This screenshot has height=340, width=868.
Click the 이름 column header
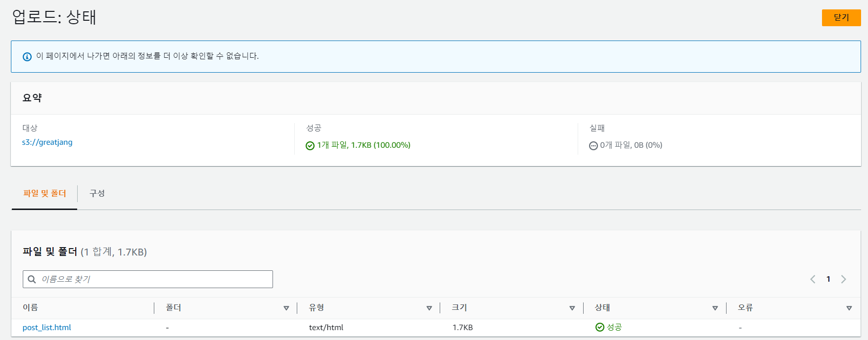click(30, 307)
